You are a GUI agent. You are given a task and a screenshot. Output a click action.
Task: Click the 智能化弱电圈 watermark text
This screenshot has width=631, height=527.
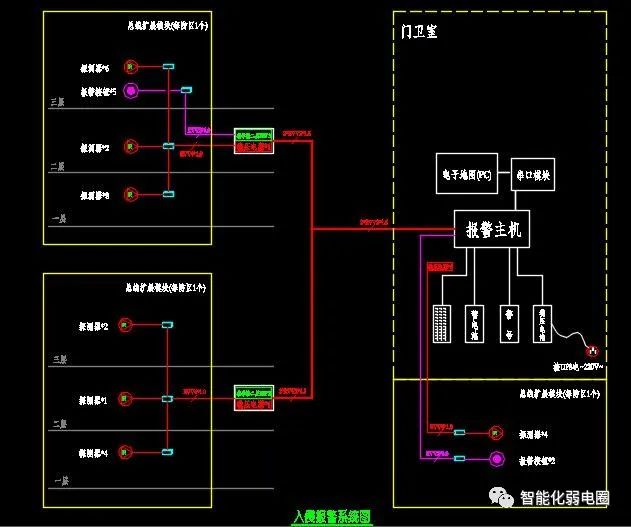click(565, 498)
